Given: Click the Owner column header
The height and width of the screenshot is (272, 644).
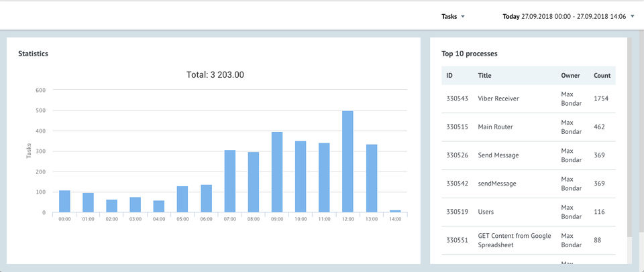Looking at the screenshot, I should tap(570, 76).
